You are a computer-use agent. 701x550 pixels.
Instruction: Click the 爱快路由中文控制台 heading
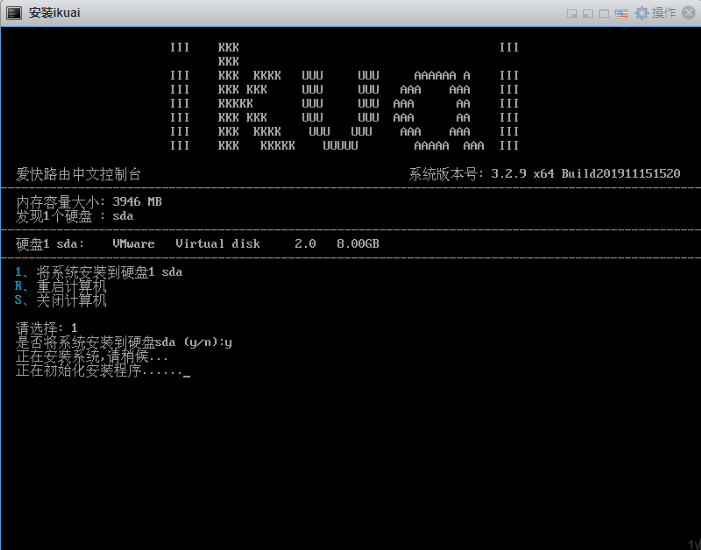[x=78, y=174]
